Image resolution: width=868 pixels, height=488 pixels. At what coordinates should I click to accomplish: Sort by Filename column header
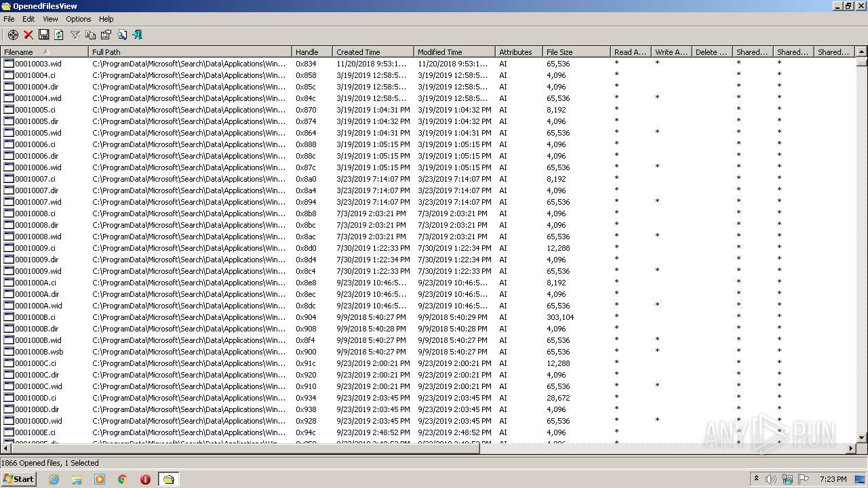[x=44, y=52]
